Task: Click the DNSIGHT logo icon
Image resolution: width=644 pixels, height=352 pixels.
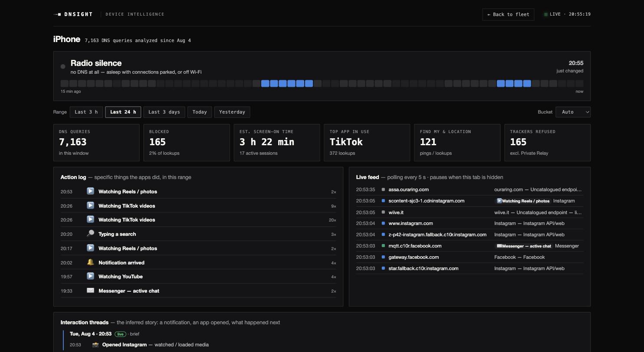Action: pyautogui.click(x=57, y=14)
